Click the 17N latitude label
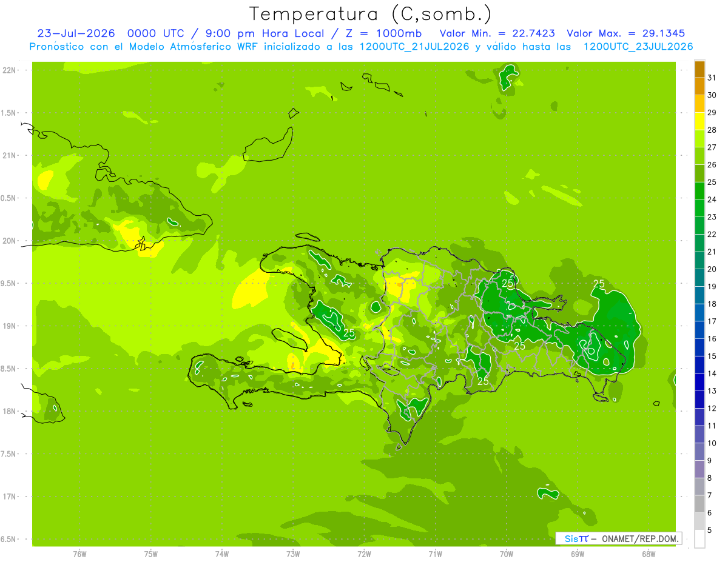The image size is (728, 562). pyautogui.click(x=9, y=496)
